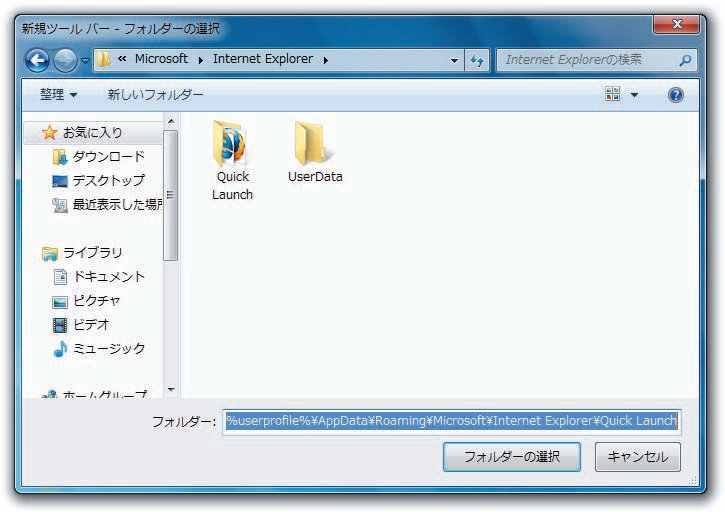Select Internet Explorer in the address breadcrumb
This screenshot has width=725, height=512.
click(x=263, y=59)
